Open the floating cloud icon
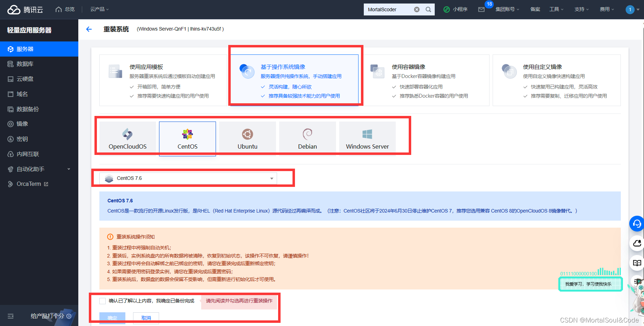 click(637, 243)
